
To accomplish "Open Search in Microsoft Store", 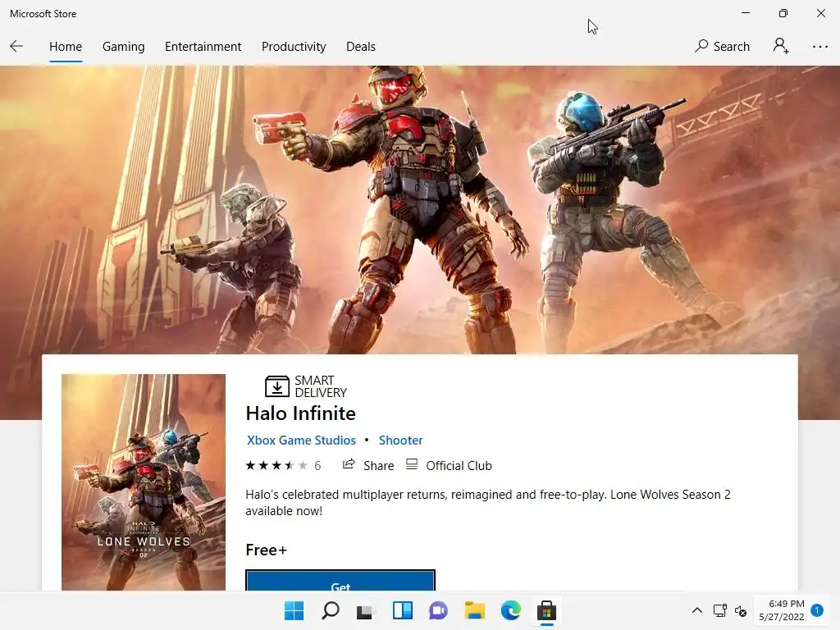I will pyautogui.click(x=722, y=47).
